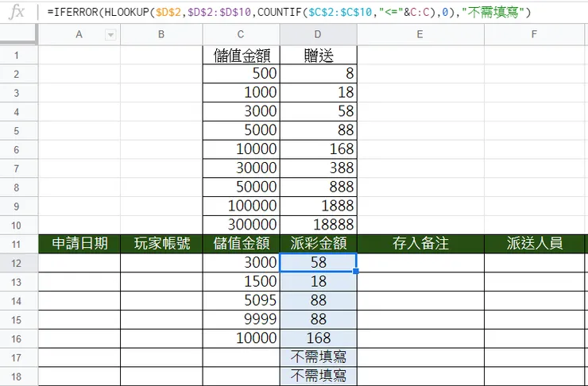This screenshot has height=386, width=588.
Task: Select column D header
Action: (x=319, y=34)
